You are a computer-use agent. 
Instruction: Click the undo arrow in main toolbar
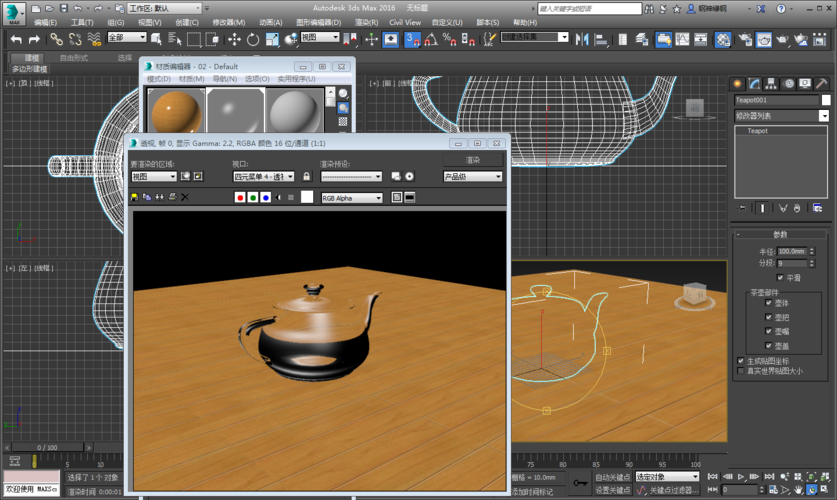pyautogui.click(x=16, y=39)
